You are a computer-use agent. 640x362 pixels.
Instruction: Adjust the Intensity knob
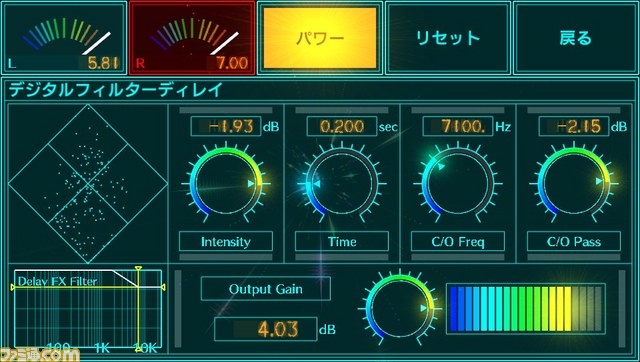pos(226,184)
